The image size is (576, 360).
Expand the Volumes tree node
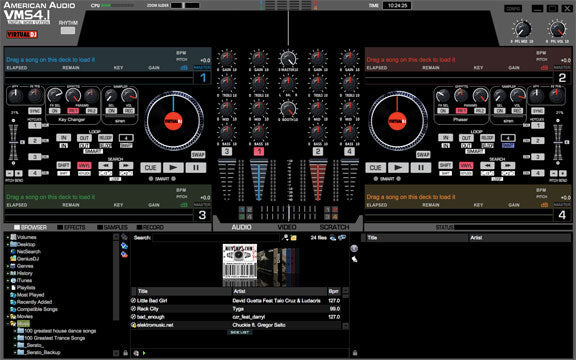coord(8,237)
